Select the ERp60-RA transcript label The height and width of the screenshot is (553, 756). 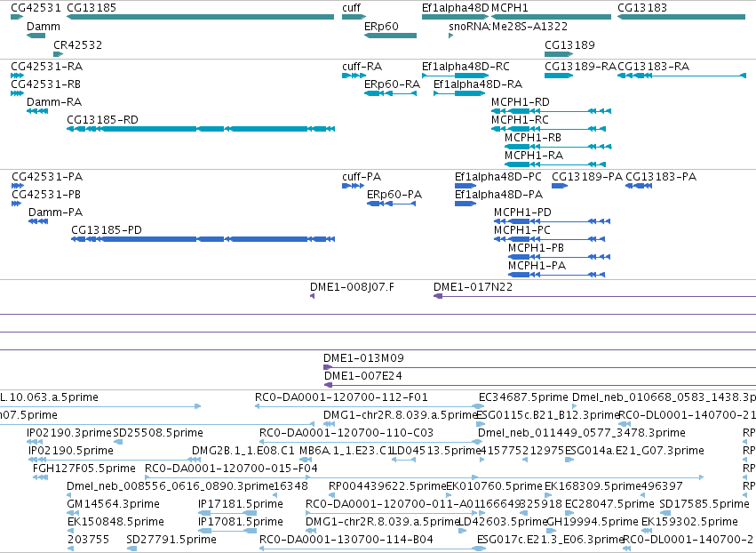pyautogui.click(x=392, y=84)
